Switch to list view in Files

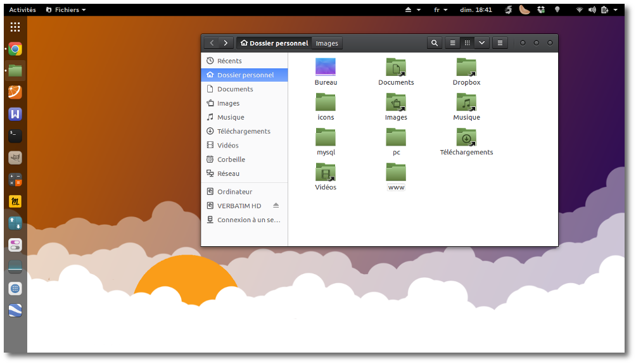pos(453,43)
